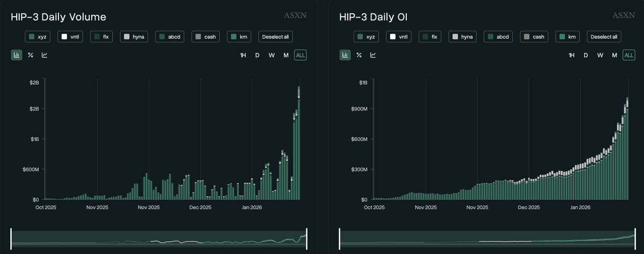Click Jan 2026 label on Daily OI axis
The height and width of the screenshot is (254, 644).
coord(580,207)
